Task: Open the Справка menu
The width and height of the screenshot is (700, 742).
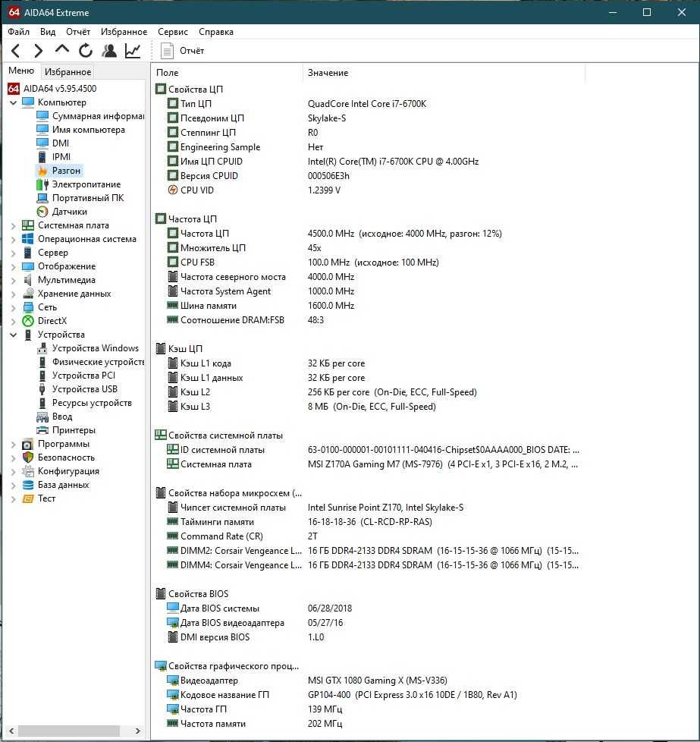Action: 215,32
